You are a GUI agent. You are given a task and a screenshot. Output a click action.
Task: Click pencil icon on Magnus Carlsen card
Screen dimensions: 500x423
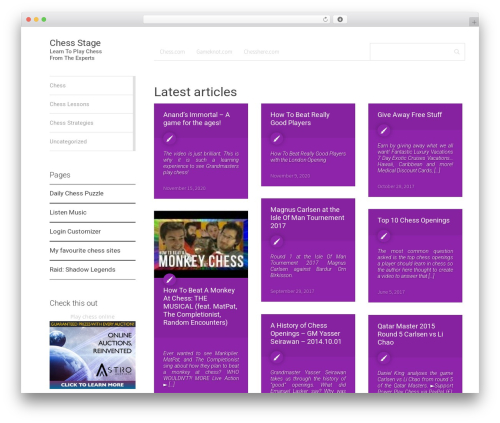(277, 241)
